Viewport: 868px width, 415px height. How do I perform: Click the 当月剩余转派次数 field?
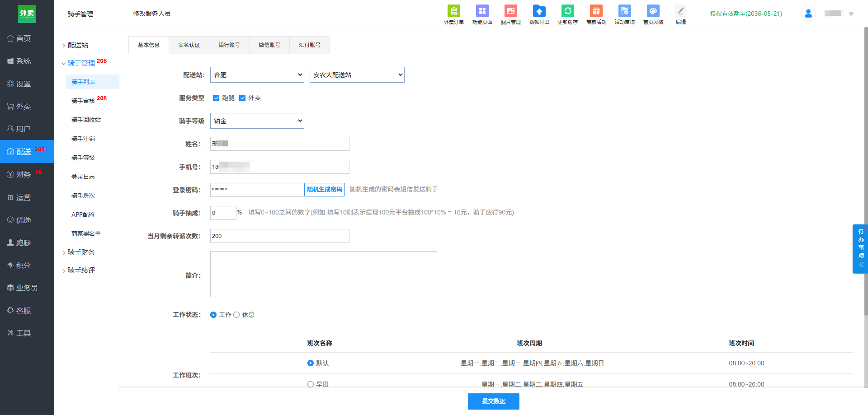point(280,236)
